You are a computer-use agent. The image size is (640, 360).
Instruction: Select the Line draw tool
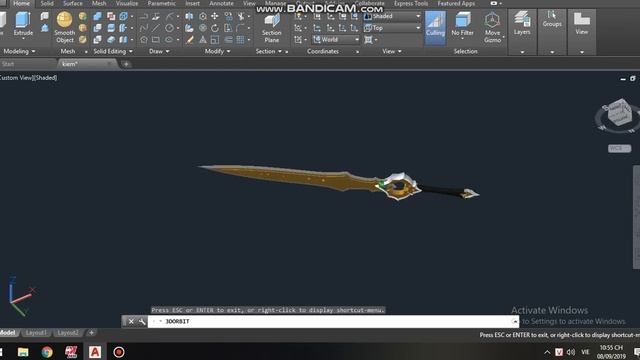click(x=156, y=28)
